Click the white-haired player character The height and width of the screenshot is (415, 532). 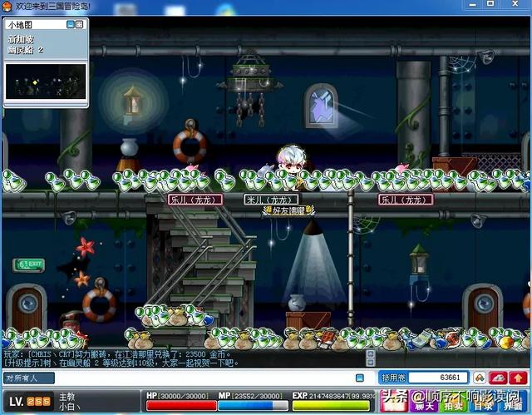[x=291, y=166]
